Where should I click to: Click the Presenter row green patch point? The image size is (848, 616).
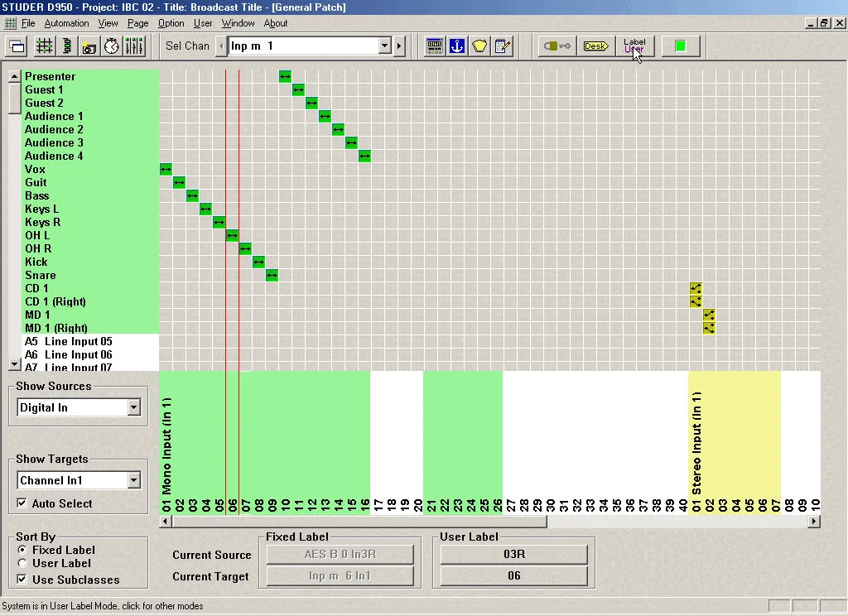(285, 77)
